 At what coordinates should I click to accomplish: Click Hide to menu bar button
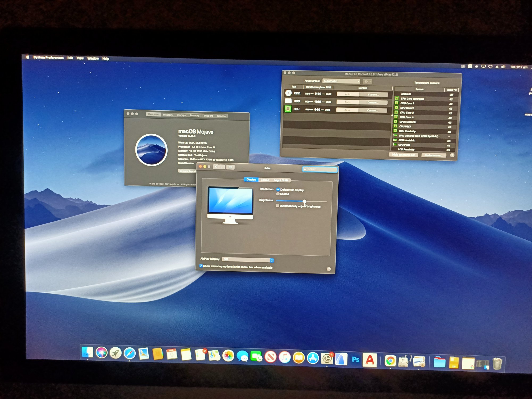point(404,155)
